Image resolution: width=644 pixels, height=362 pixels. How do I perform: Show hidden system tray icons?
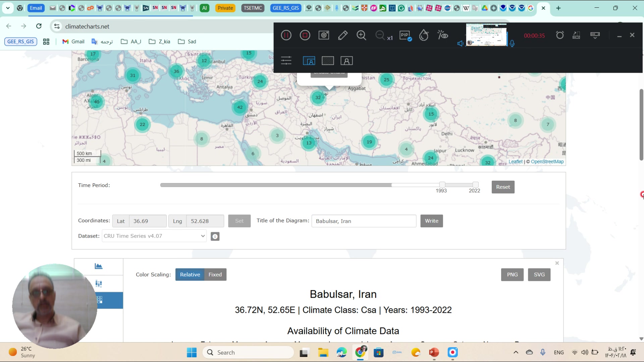point(516,352)
